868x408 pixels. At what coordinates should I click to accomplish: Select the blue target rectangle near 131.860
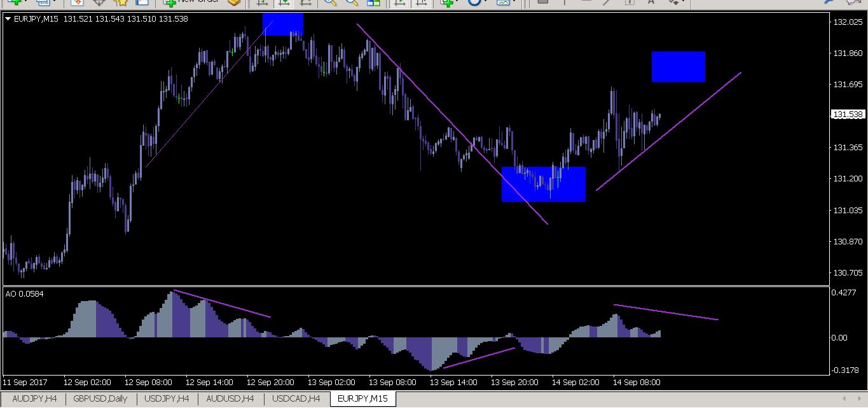679,67
